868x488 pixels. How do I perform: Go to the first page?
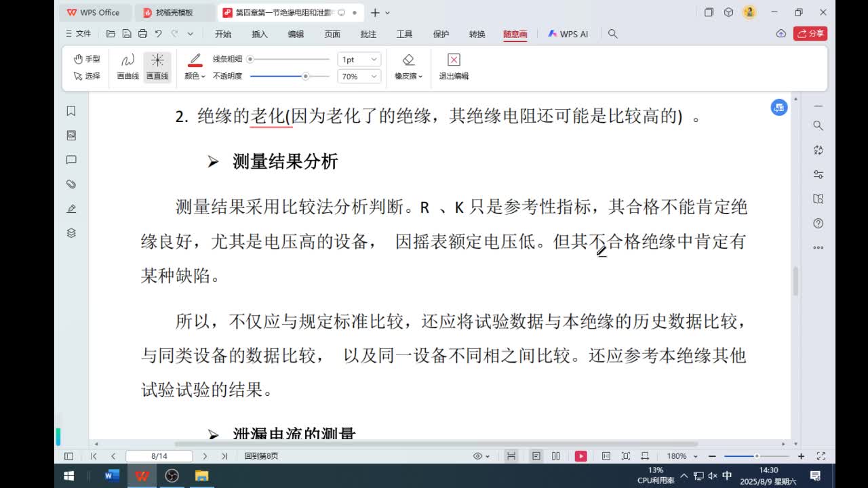pos(94,456)
